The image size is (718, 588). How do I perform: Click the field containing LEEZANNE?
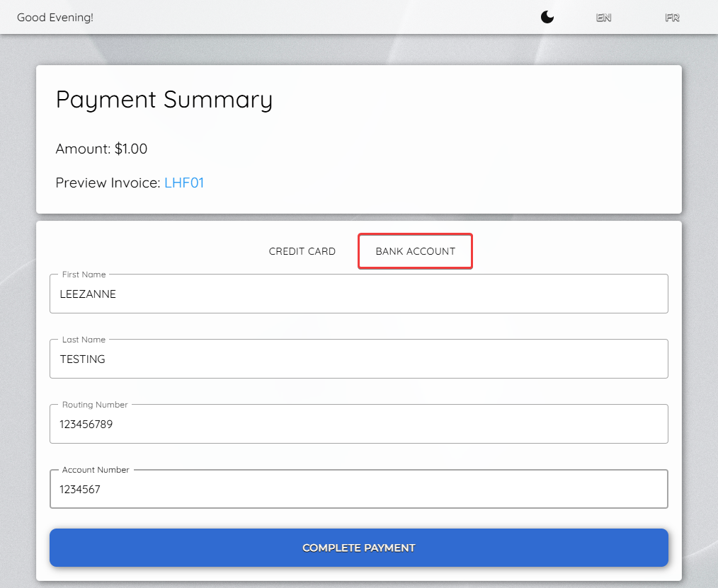pos(358,294)
